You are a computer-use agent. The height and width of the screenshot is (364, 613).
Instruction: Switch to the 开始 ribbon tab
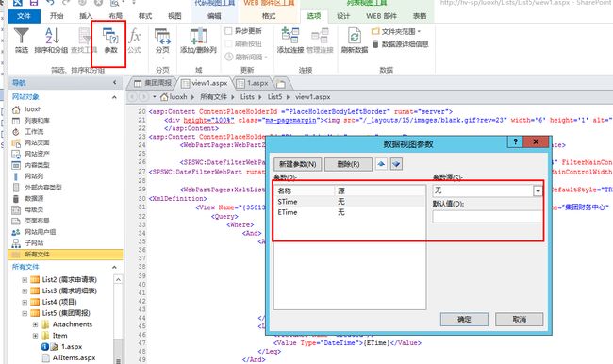point(57,16)
